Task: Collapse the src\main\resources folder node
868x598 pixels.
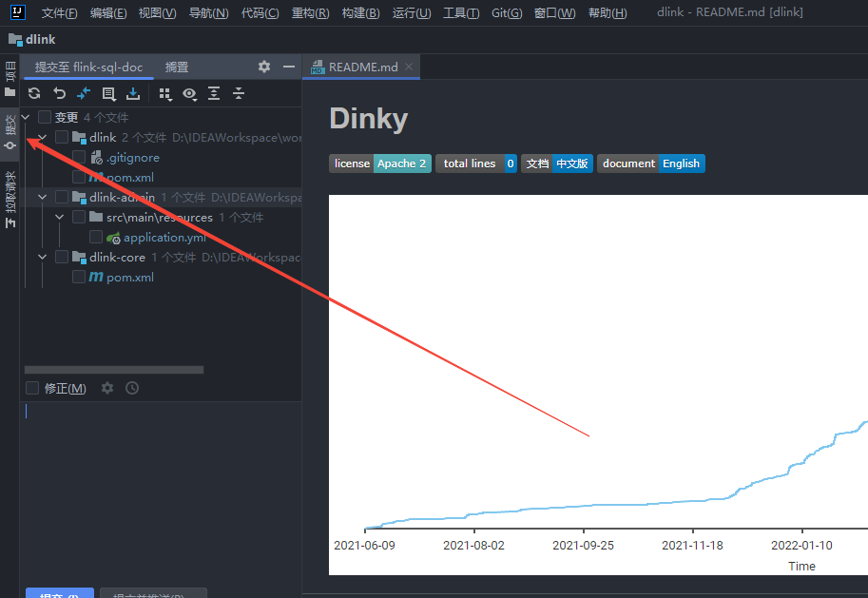Action: [x=60, y=217]
